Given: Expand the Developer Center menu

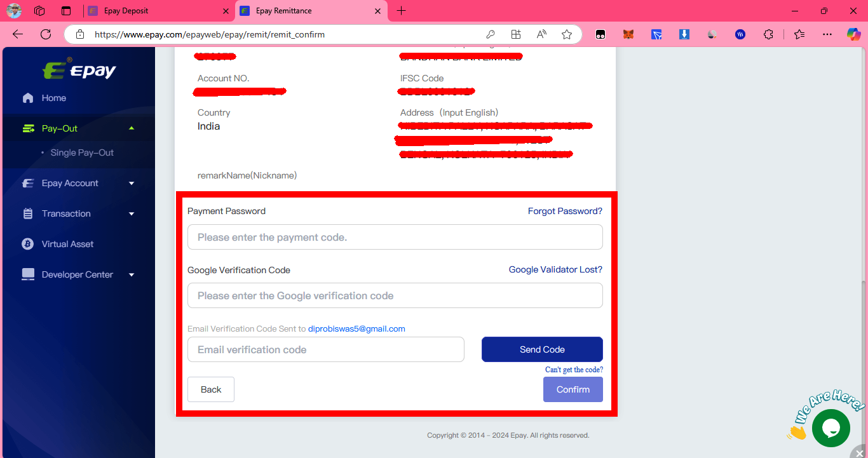Looking at the screenshot, I should 132,274.
